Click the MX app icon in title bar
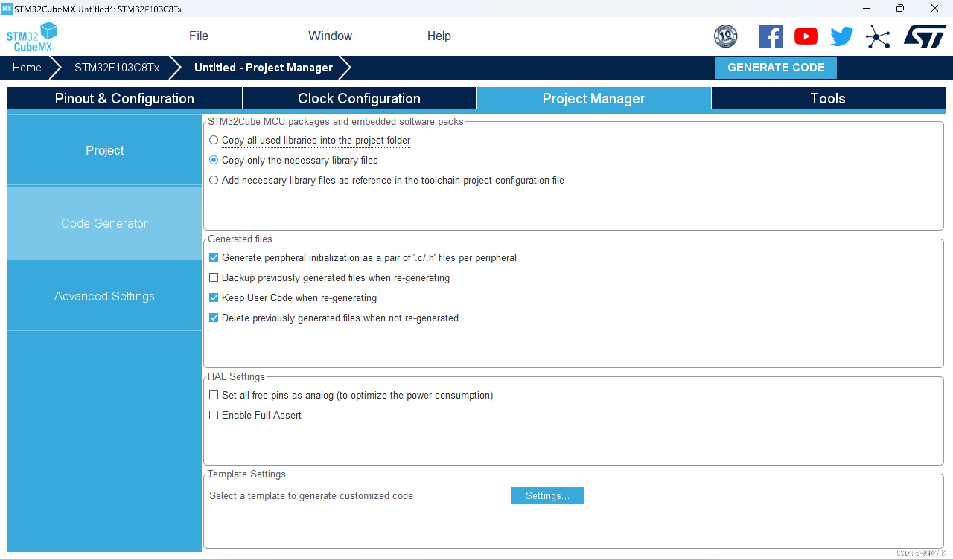The width and height of the screenshot is (953, 560). point(6,8)
